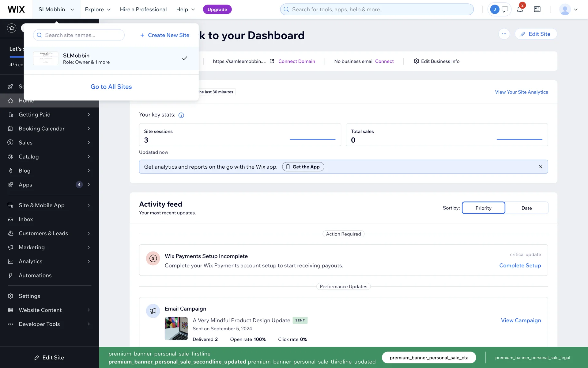The width and height of the screenshot is (588, 368).
Task: Open the more actions ellipsis button
Action: click(x=504, y=34)
